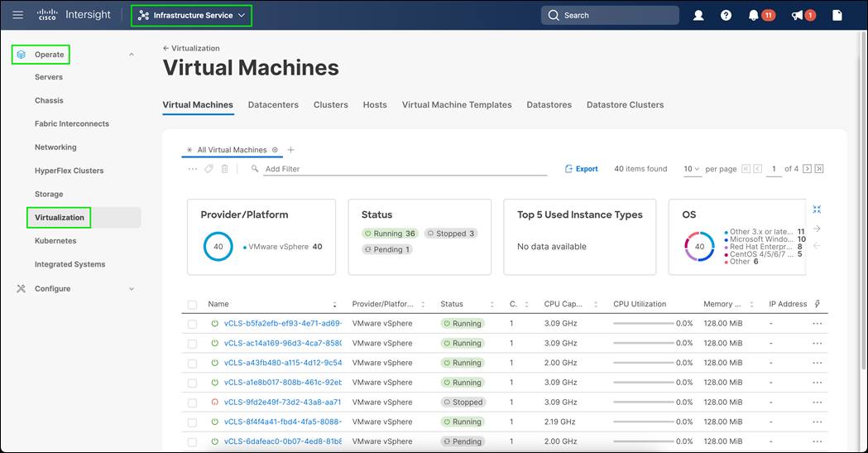Check the vCLS-a1e8b017 row checkbox
Screen dimensions: 868x453
point(192,383)
